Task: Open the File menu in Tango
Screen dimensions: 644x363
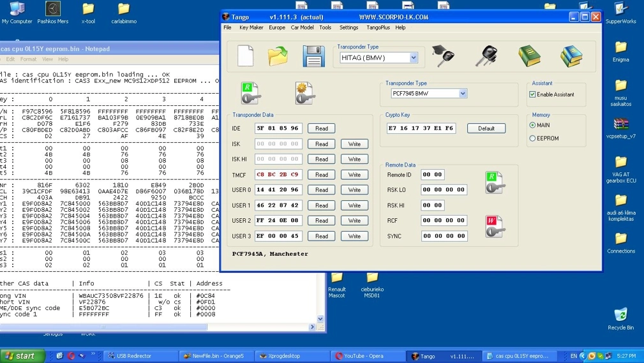Action: (227, 27)
